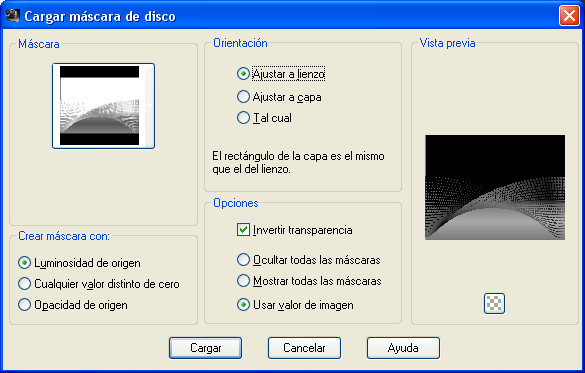This screenshot has width=585, height=373.
Task: Choose Ocultar todas las máscaras
Action: 243,260
